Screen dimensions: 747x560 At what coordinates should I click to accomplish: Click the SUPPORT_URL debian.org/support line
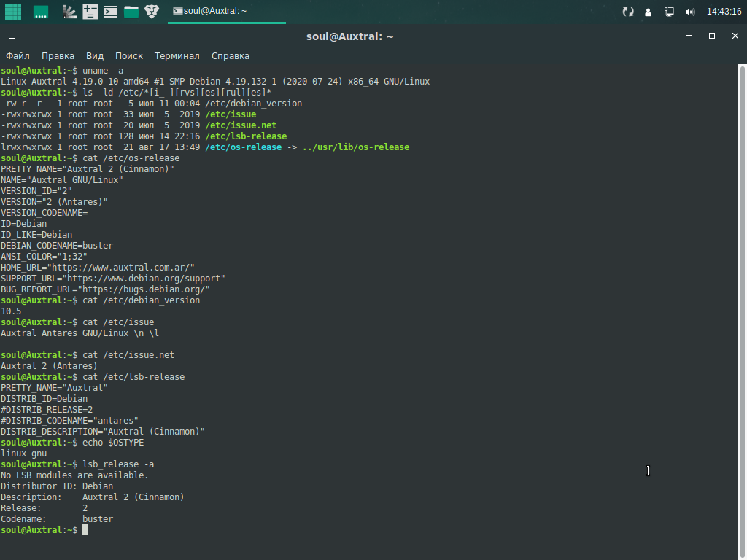click(113, 279)
